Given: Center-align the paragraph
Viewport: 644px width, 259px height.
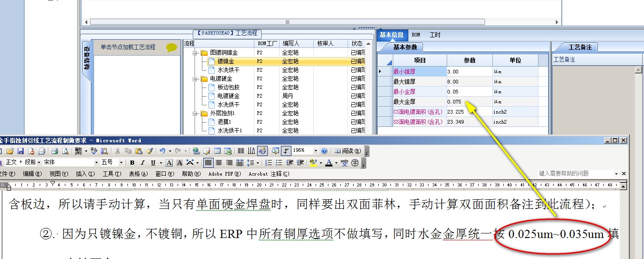Looking at the screenshot, I should 219,163.
